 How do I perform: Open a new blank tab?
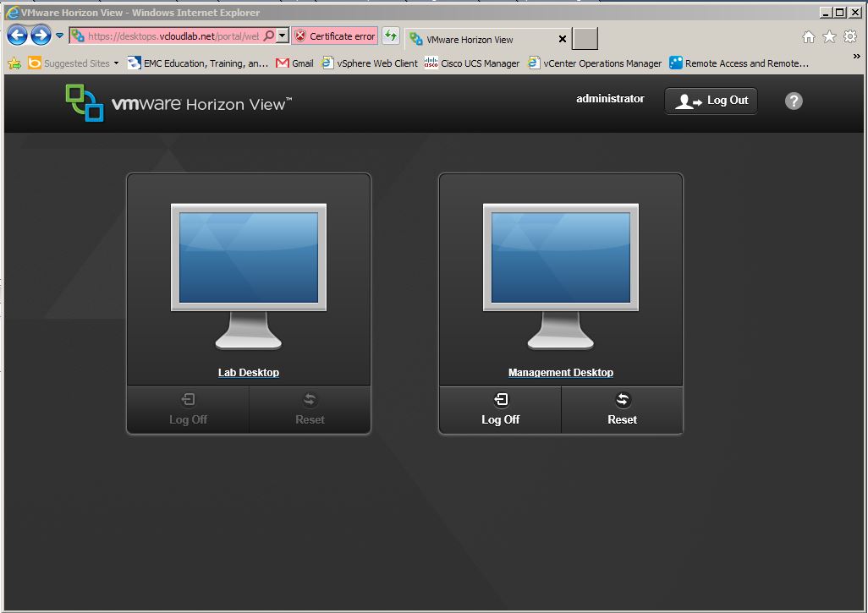tap(585, 39)
